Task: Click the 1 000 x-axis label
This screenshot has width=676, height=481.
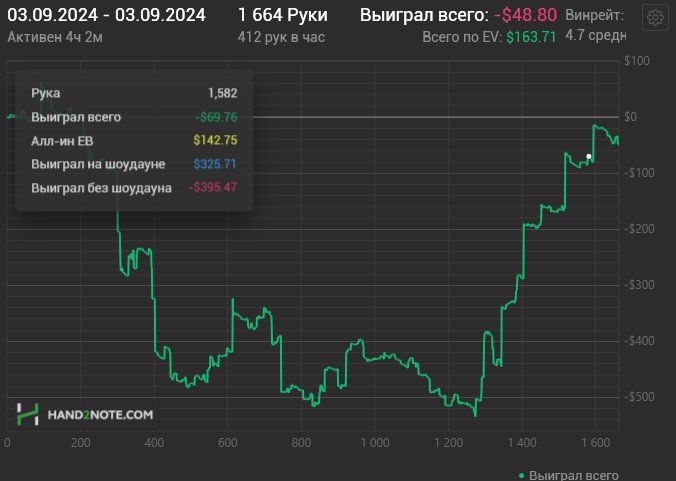Action: [x=375, y=443]
